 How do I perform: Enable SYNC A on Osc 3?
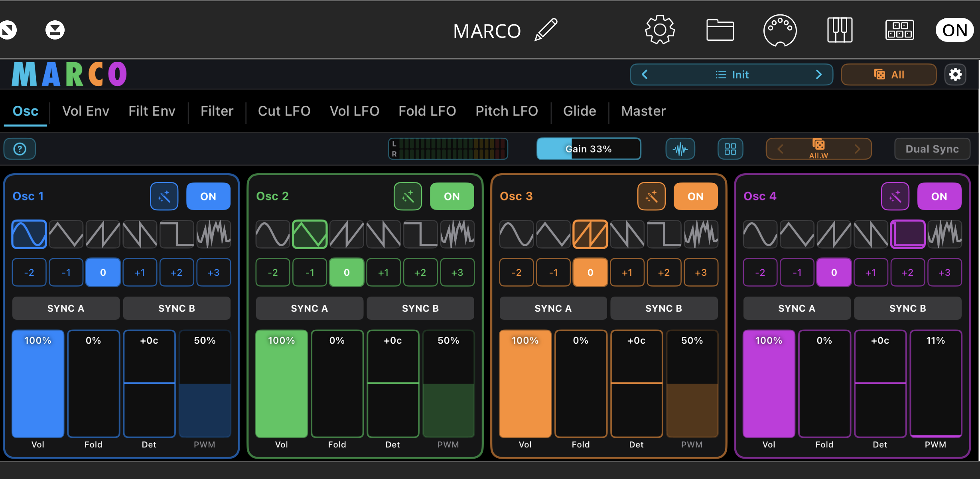(x=553, y=308)
